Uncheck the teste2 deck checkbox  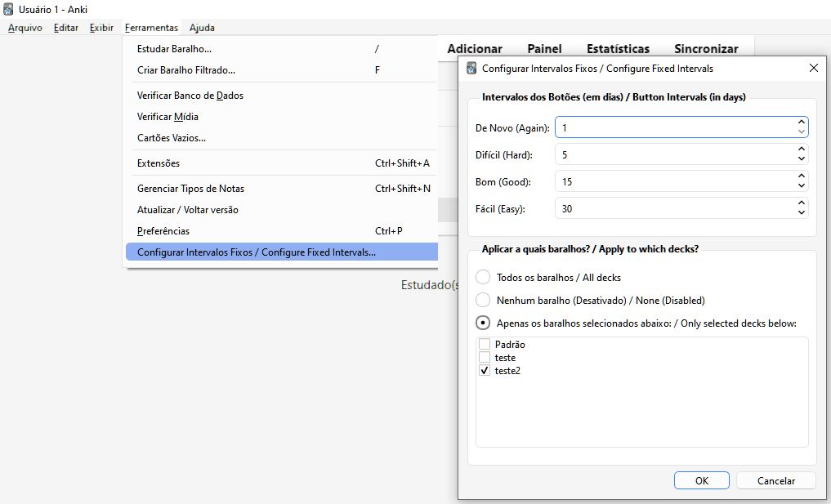click(x=485, y=371)
